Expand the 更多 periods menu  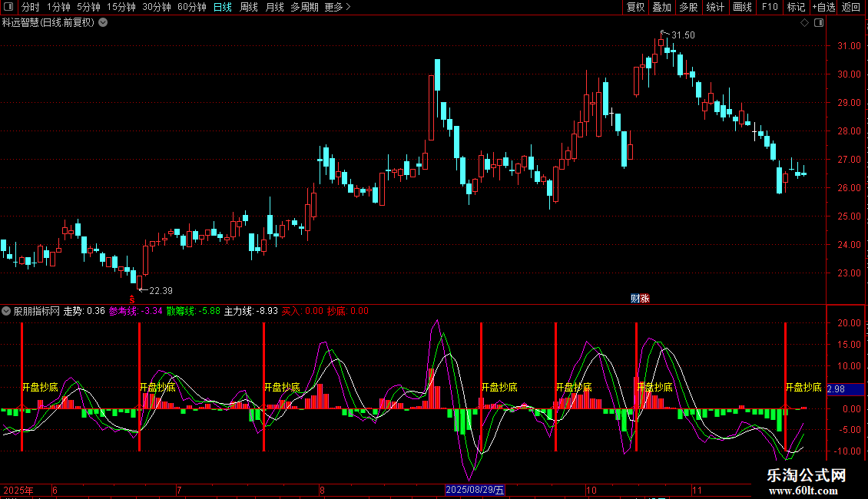click(x=337, y=7)
